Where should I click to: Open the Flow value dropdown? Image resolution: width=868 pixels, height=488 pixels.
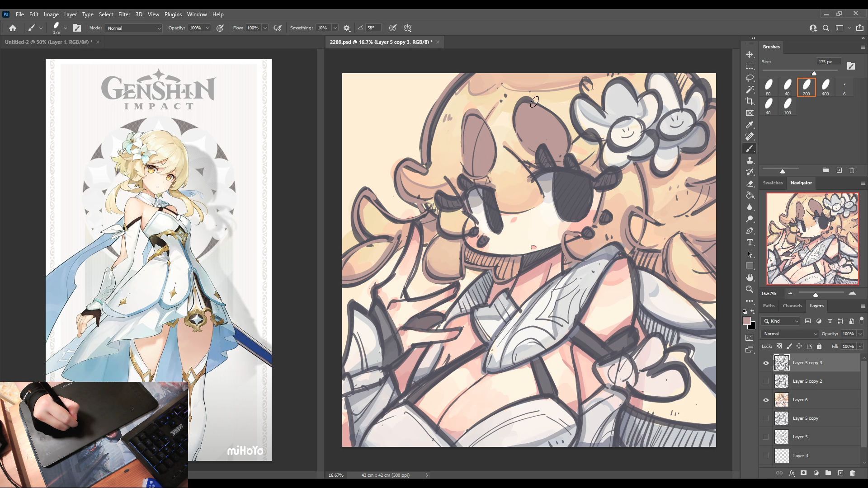[265, 28]
